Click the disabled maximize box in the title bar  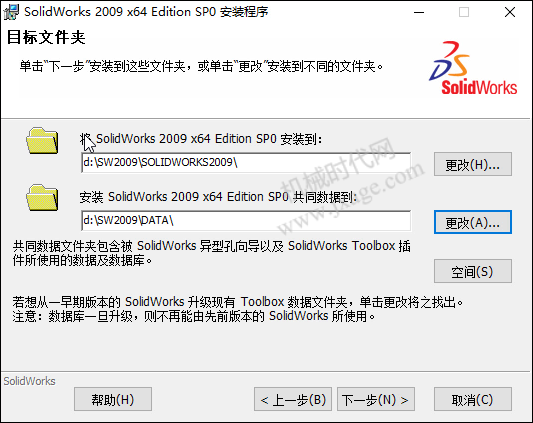tap(464, 12)
